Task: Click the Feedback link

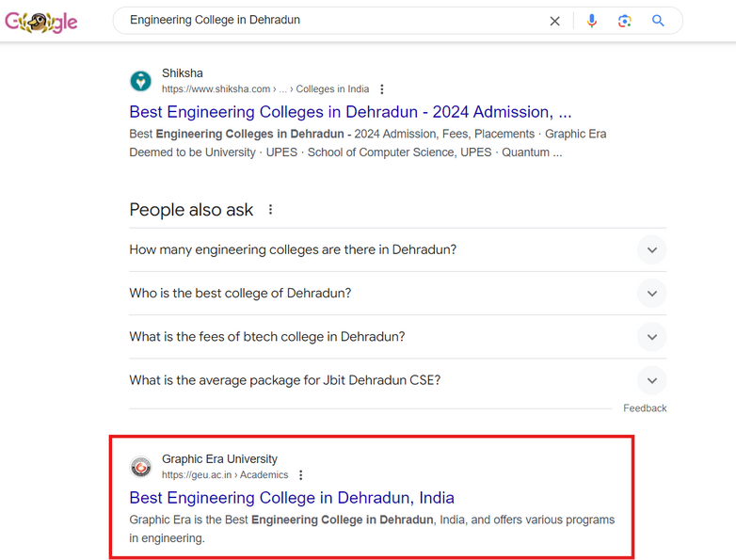Action: pyautogui.click(x=645, y=408)
